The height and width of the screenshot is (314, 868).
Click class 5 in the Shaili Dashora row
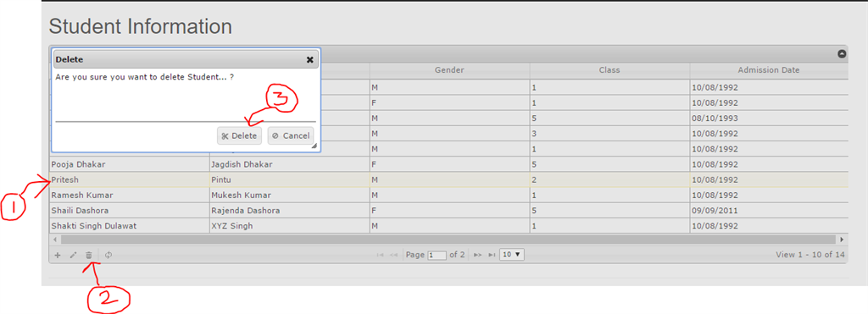pyautogui.click(x=609, y=211)
